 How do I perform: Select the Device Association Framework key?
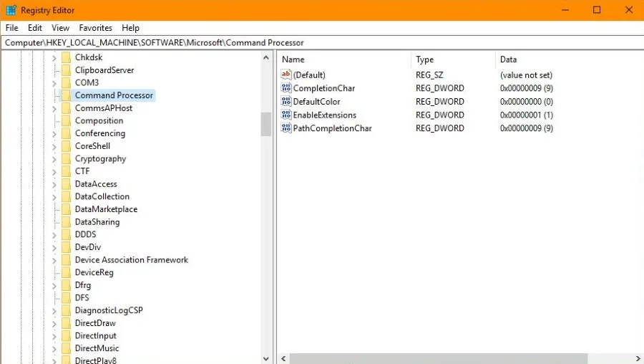[x=132, y=260]
